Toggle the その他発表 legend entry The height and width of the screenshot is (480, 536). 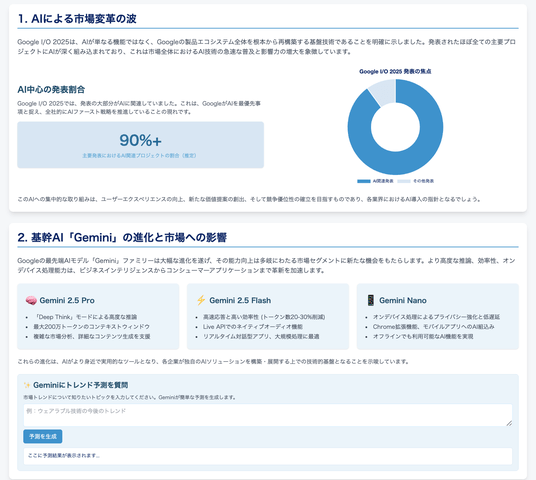[416, 181]
